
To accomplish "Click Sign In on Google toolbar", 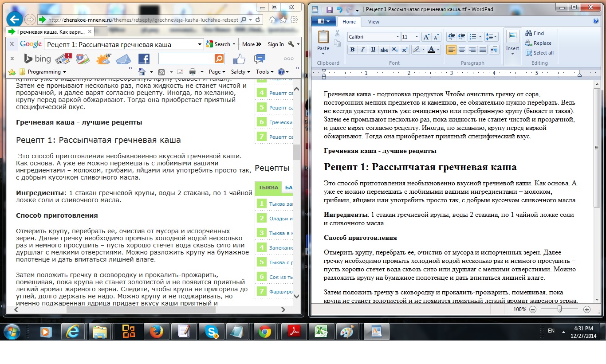I will coord(275,44).
